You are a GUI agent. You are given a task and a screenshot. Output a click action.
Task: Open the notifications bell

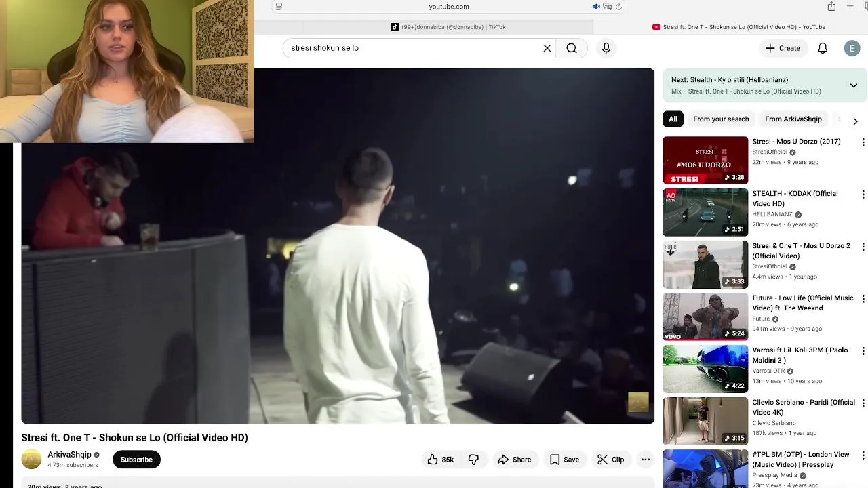pos(823,48)
